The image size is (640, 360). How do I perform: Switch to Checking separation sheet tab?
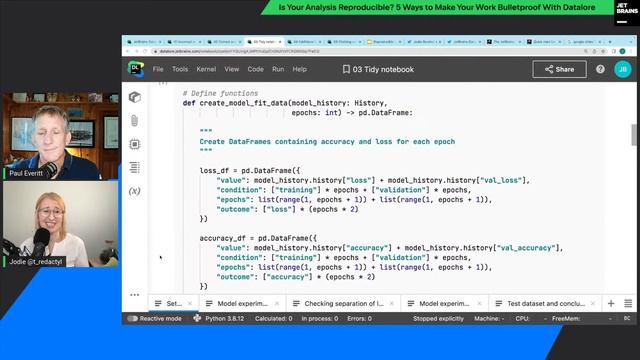click(x=344, y=304)
